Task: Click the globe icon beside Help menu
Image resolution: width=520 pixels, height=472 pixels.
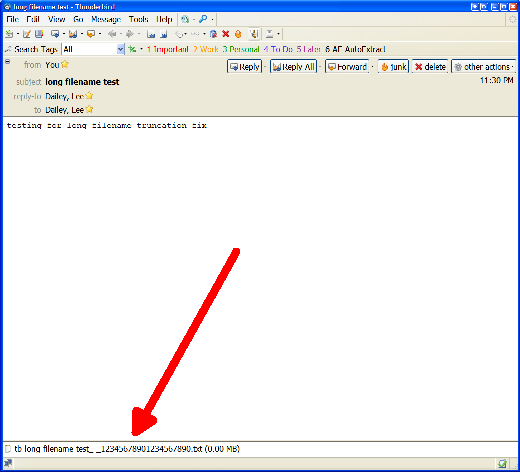Action: click(x=185, y=19)
